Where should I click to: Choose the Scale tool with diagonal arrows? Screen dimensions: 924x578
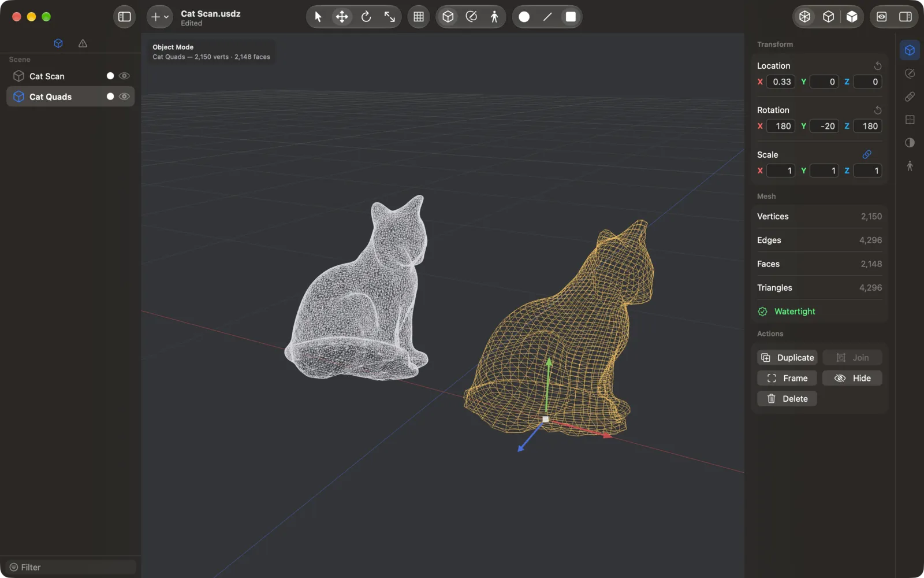[390, 17]
